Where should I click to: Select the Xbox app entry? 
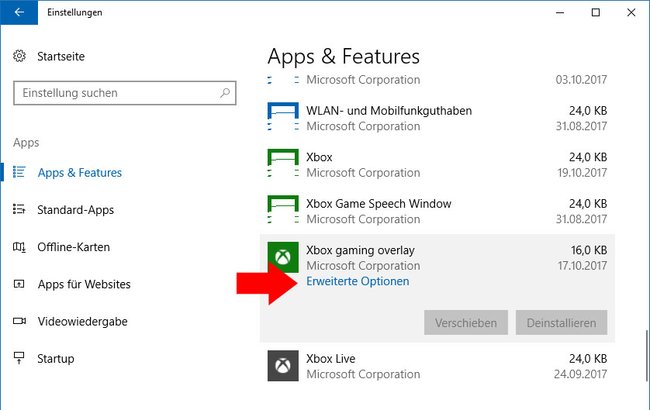point(437,164)
